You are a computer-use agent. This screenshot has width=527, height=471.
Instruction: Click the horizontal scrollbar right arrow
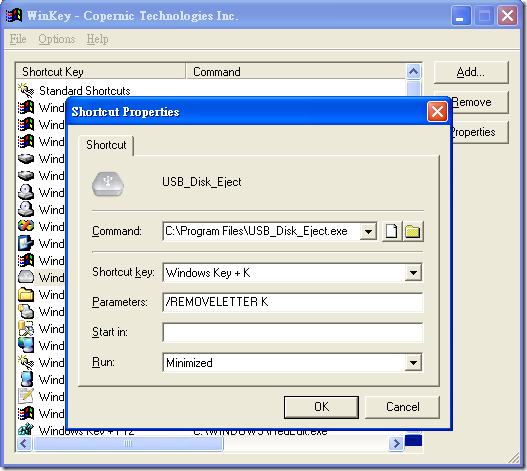coord(396,443)
